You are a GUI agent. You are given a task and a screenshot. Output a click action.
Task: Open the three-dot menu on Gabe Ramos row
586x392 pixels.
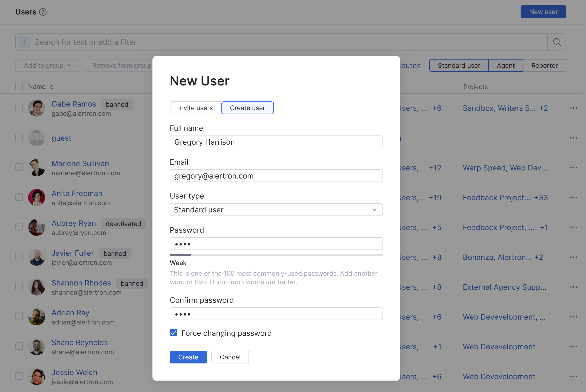tap(574, 108)
